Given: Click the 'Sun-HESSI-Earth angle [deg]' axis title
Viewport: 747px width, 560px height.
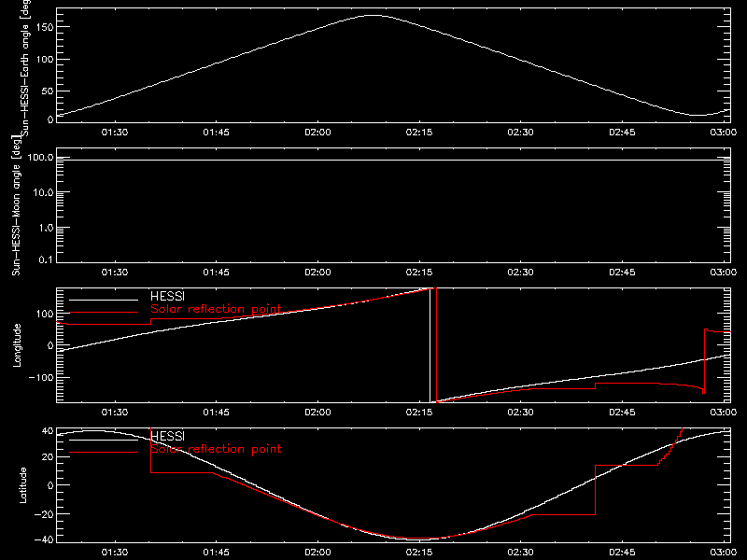Looking at the screenshot, I should [x=25, y=66].
